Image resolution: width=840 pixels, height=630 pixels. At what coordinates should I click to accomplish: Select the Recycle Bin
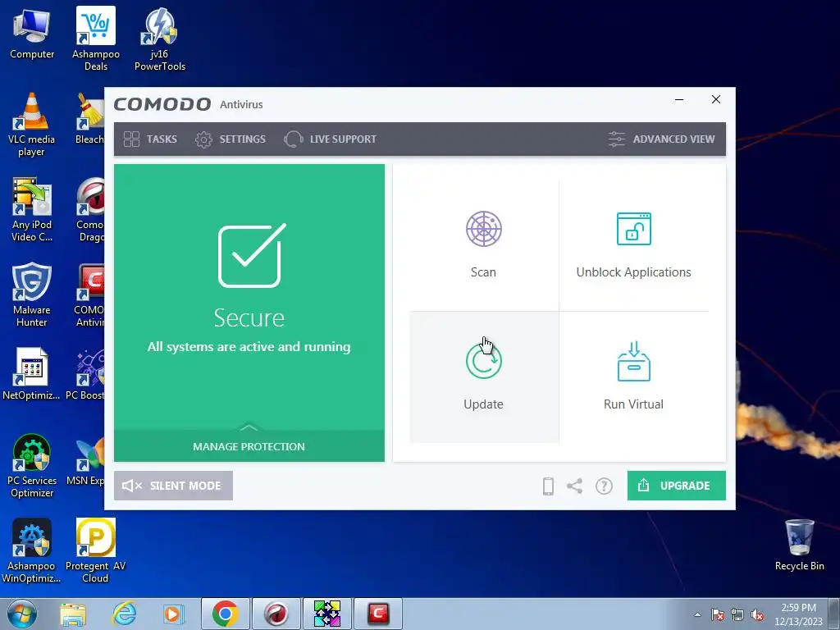tap(799, 545)
